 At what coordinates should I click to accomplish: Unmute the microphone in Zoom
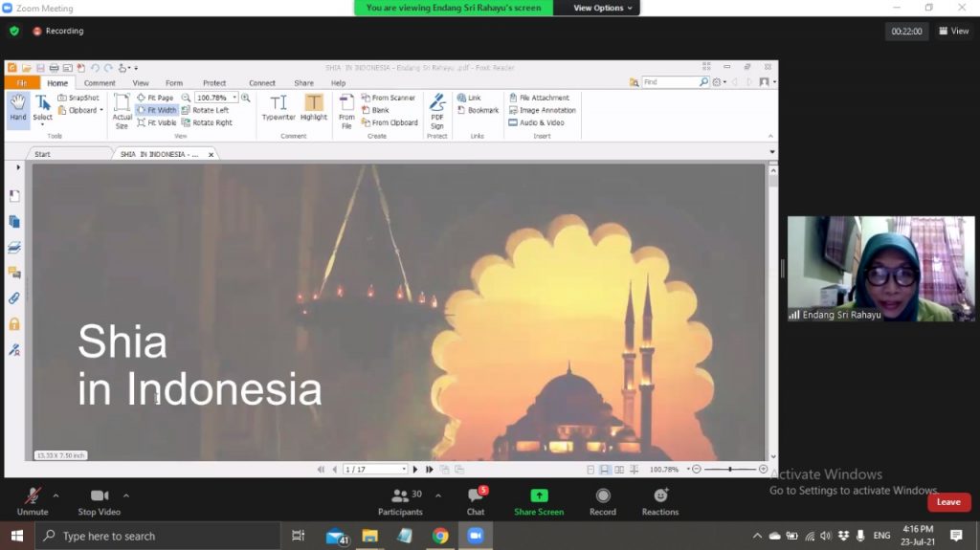(33, 499)
